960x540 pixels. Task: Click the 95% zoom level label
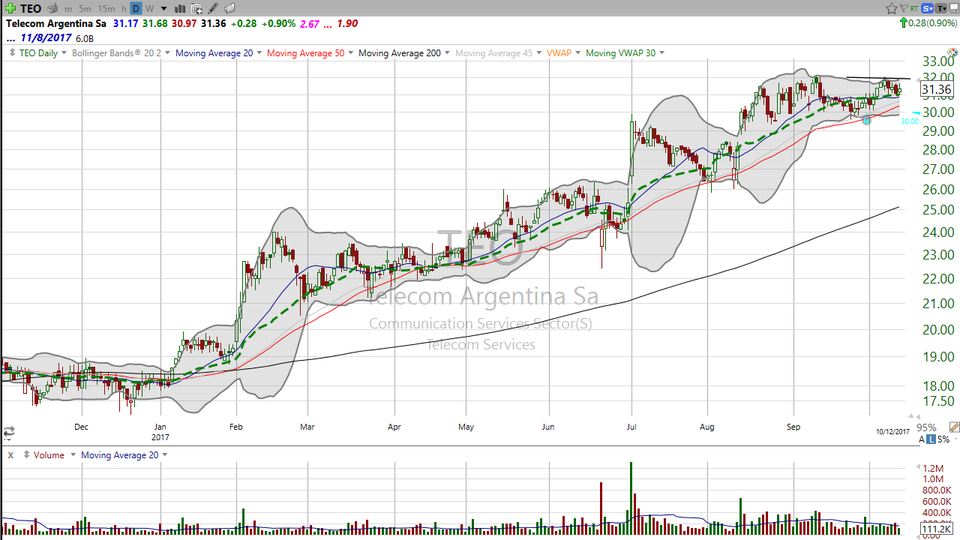(926, 428)
